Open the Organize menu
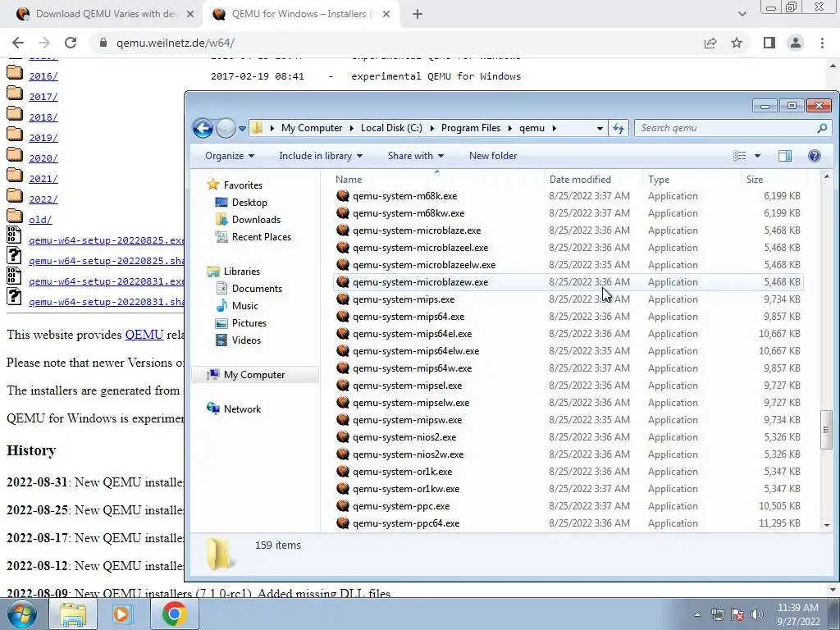The image size is (840, 630). [x=230, y=156]
